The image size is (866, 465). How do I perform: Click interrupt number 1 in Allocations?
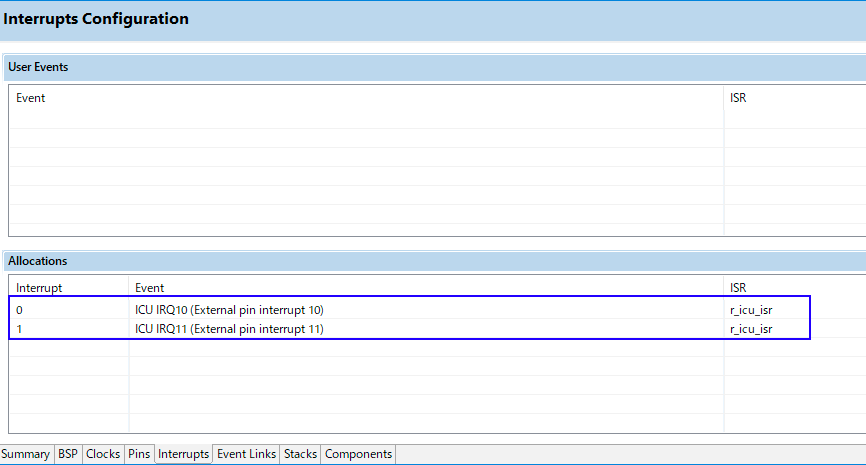pos(20,329)
